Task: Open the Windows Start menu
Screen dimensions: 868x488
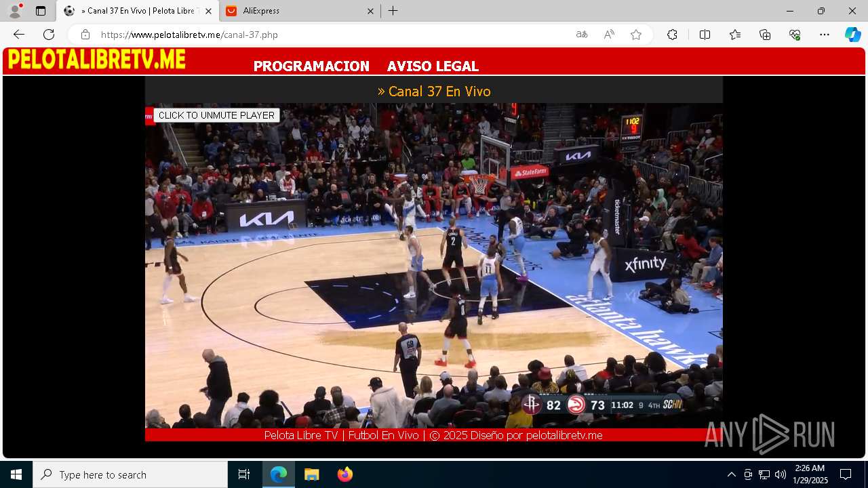Action: point(16,474)
